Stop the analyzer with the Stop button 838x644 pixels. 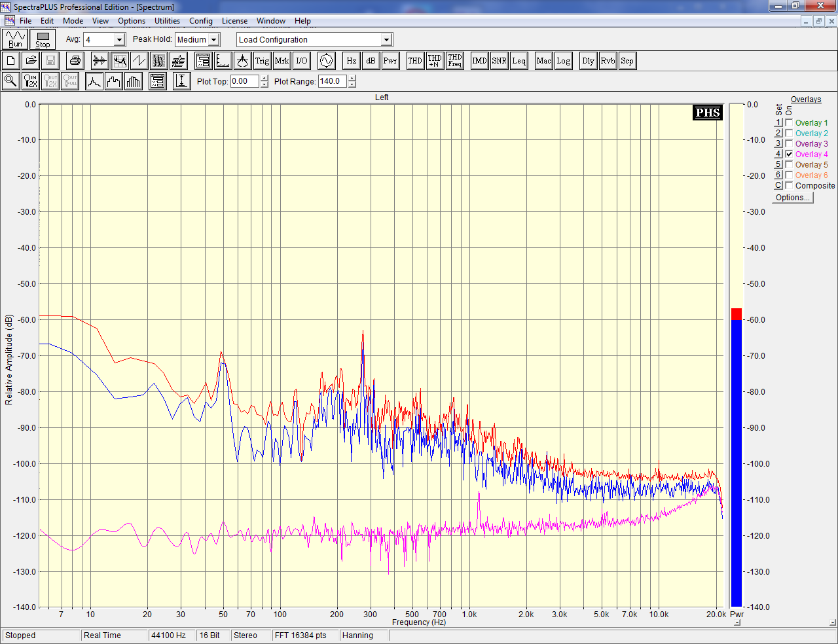click(x=43, y=39)
